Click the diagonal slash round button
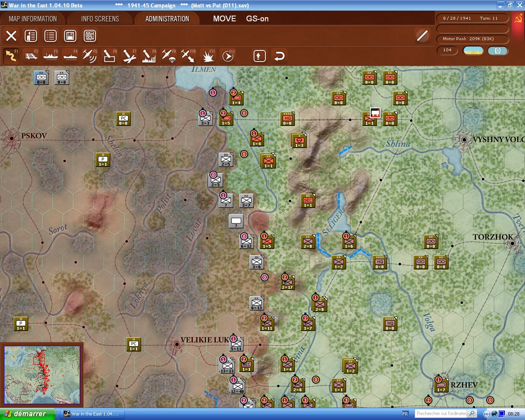This screenshot has height=420, width=525. point(422,36)
